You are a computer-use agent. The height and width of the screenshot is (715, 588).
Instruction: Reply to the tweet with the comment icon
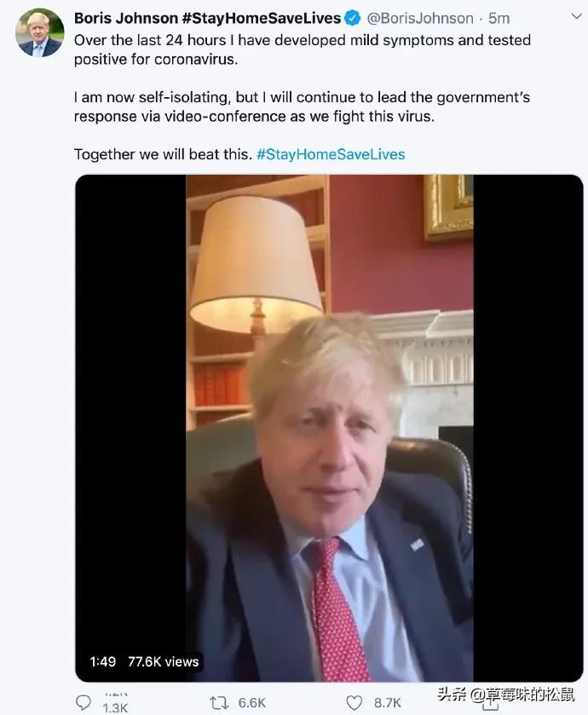pos(83,702)
